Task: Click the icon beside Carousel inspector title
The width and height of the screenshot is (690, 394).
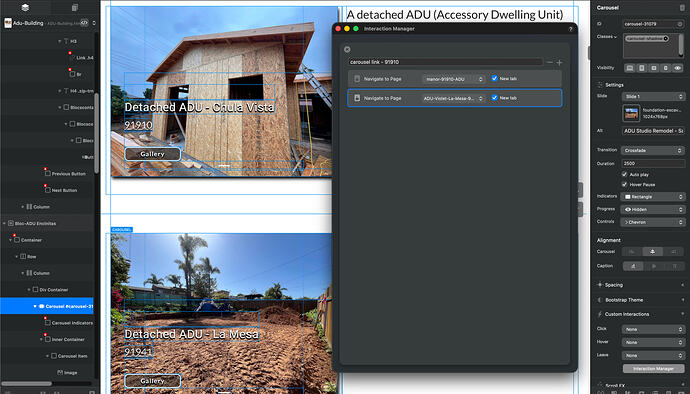Action: pos(682,8)
